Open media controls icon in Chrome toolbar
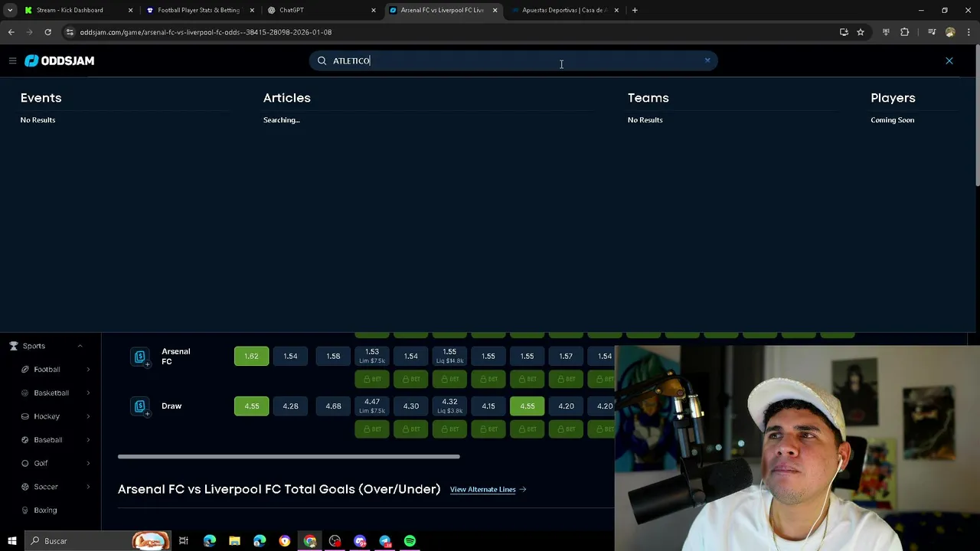Screen dimensions: 980x551 [x=932, y=32]
